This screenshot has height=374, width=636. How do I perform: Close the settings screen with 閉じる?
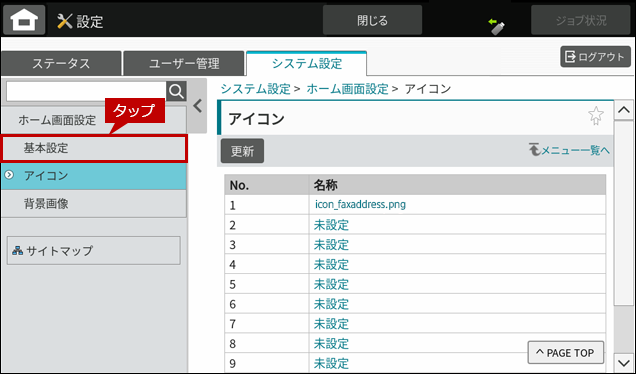[x=372, y=20]
